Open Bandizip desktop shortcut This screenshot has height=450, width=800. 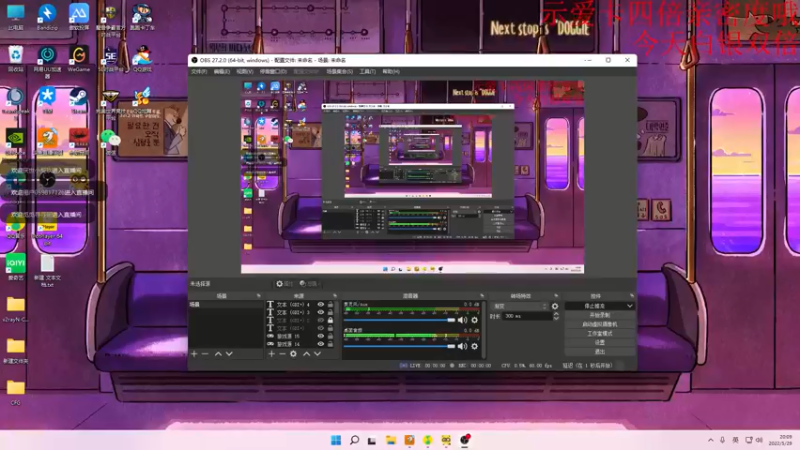pyautogui.click(x=47, y=17)
